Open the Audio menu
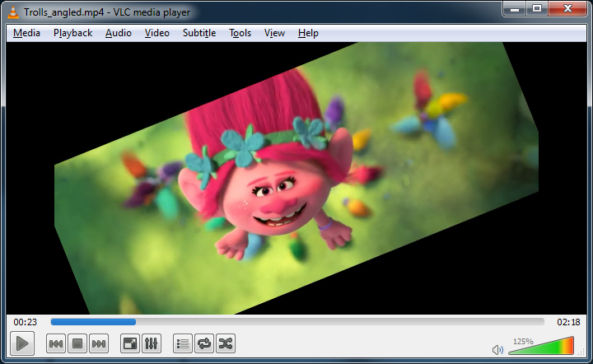Screen dimensions: 593x364 point(119,33)
